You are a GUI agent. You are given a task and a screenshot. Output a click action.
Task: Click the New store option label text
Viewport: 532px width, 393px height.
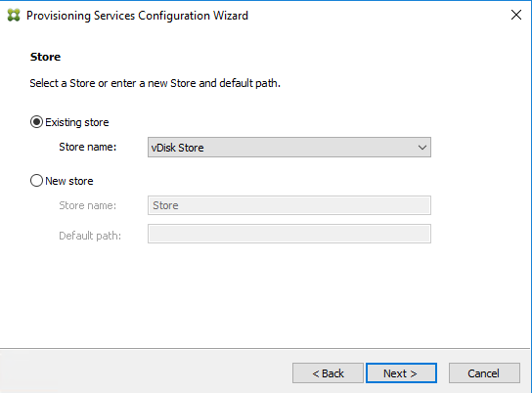69,181
